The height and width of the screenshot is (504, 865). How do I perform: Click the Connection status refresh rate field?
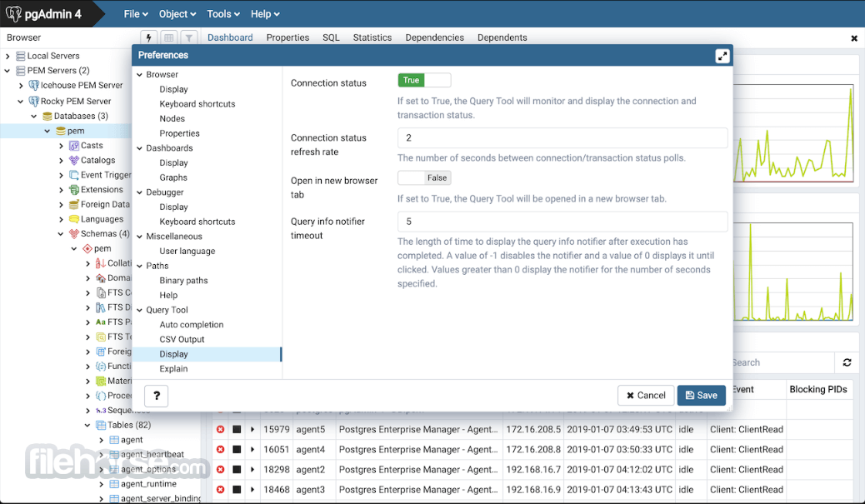coord(562,137)
